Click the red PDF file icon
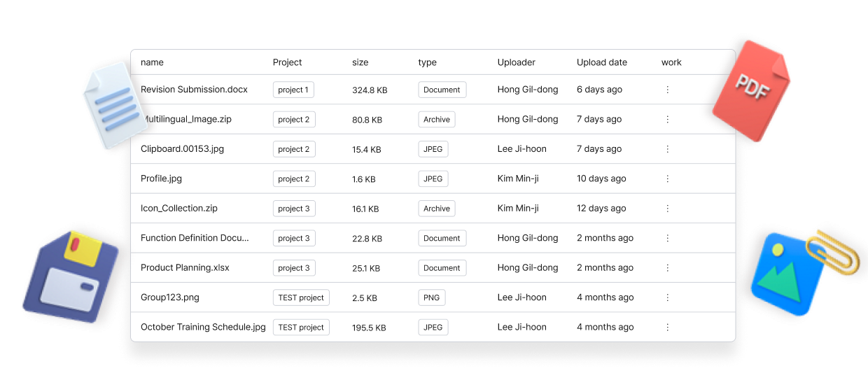Viewport: 868px width, 392px height. 751,91
